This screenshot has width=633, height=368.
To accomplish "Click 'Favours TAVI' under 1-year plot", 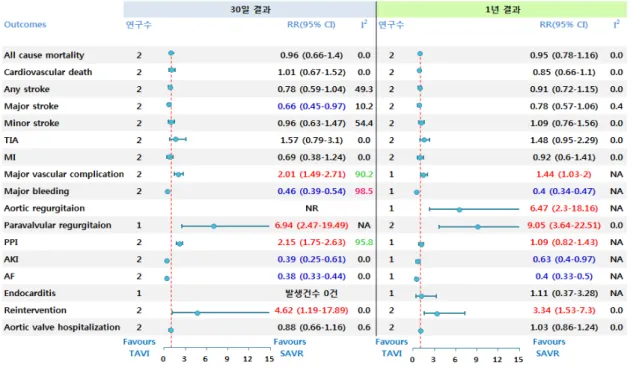I will coord(392,347).
